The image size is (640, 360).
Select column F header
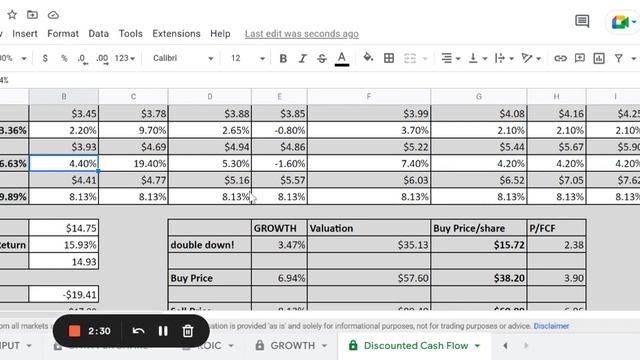coord(369,97)
